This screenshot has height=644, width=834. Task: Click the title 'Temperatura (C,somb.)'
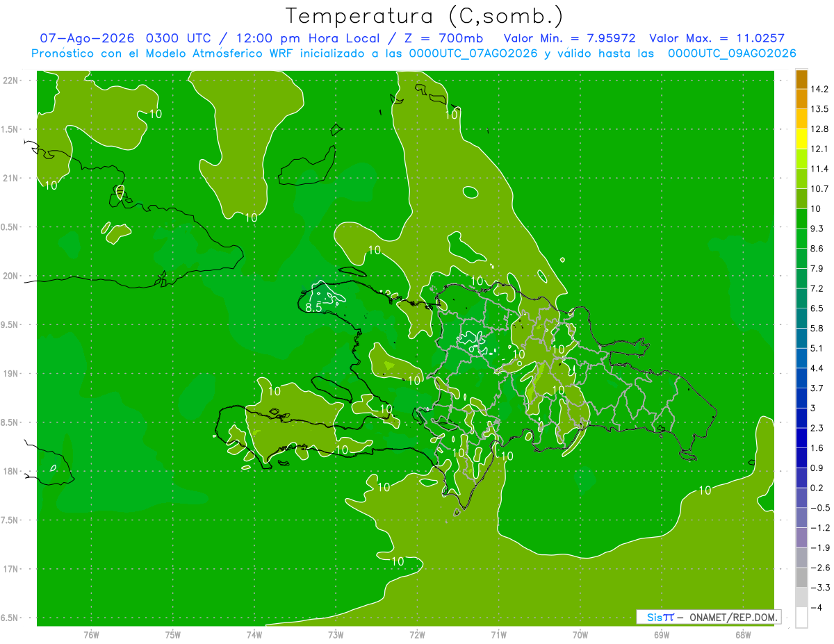click(x=424, y=16)
